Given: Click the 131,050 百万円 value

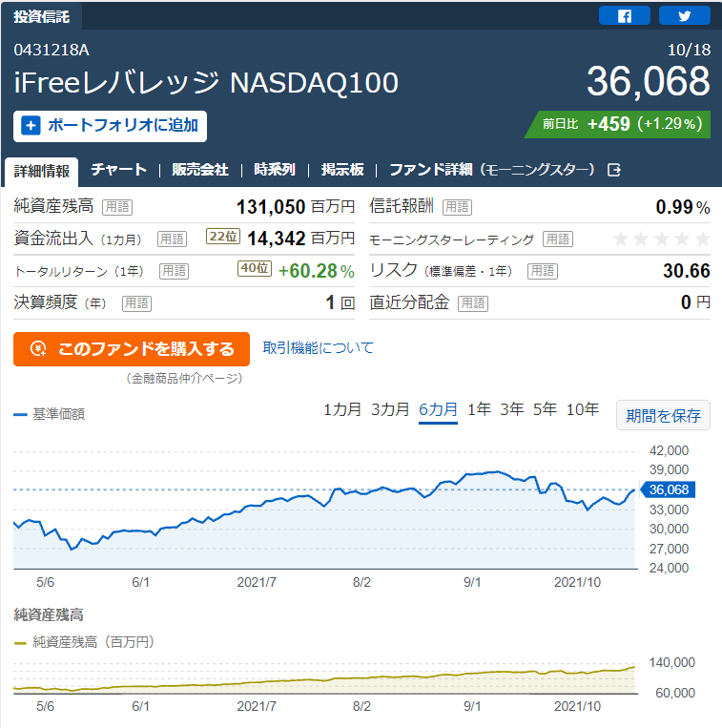Looking at the screenshot, I should [x=296, y=207].
